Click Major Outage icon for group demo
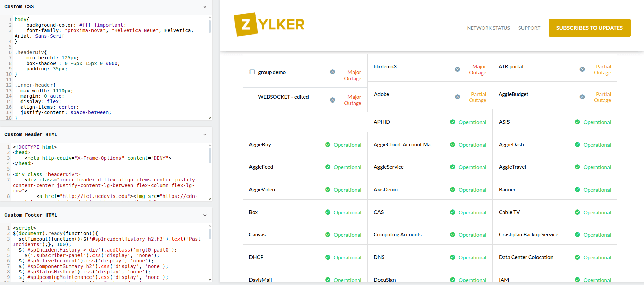The width and height of the screenshot is (644, 285). coord(332,72)
